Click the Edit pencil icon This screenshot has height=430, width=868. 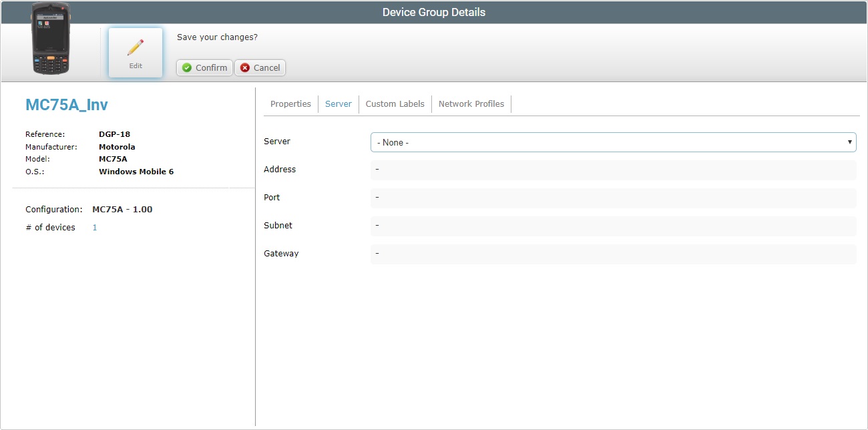click(135, 47)
